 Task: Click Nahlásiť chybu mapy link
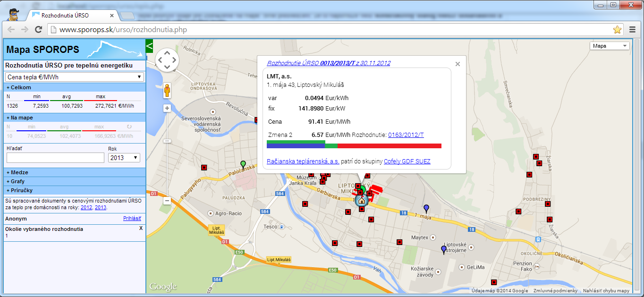(606, 291)
